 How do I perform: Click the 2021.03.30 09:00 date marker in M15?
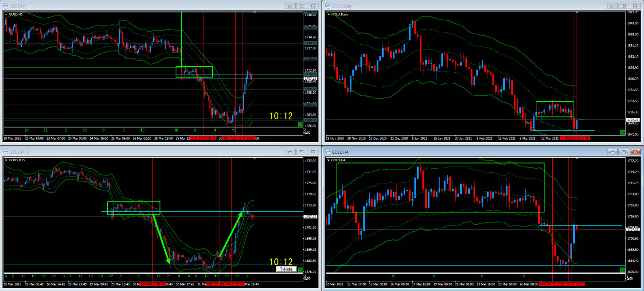coord(152,284)
